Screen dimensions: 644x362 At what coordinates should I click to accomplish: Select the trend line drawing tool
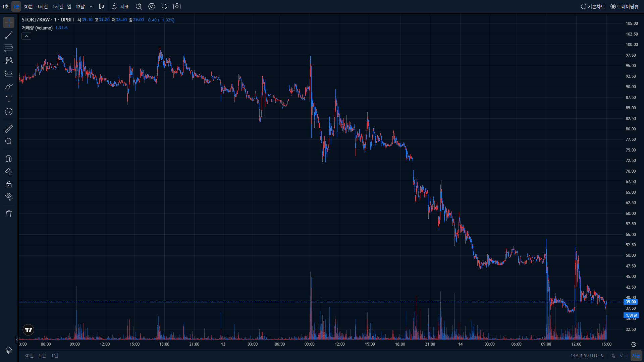(x=9, y=35)
